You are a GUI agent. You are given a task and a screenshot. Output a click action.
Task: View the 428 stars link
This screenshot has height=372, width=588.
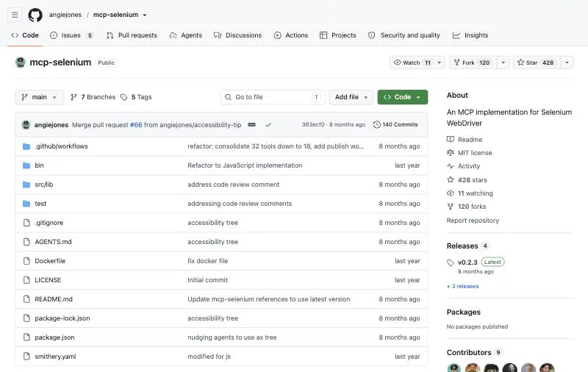tap(467, 180)
